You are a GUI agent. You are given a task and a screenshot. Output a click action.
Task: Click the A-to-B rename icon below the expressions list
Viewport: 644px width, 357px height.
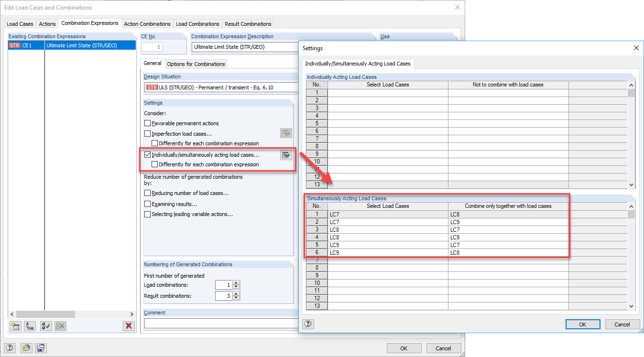29,326
